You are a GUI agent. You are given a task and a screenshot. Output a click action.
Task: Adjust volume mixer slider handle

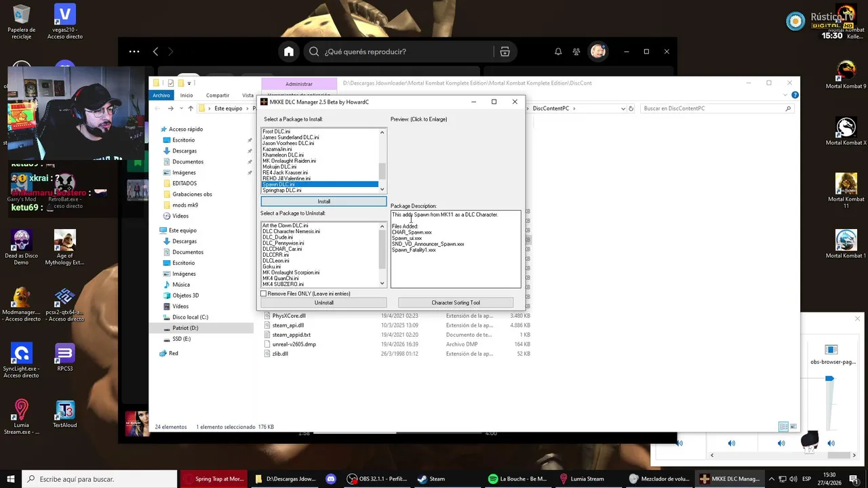point(829,380)
